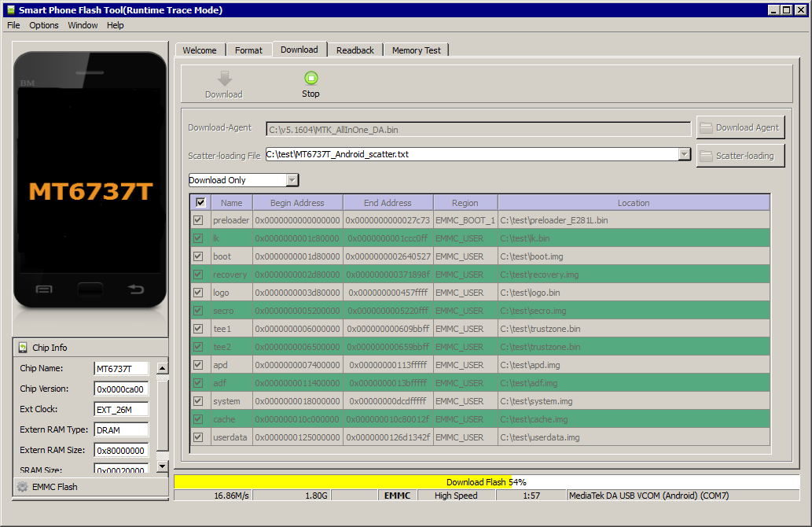The image size is (812, 527).
Task: Open the Window menu
Action: (83, 25)
